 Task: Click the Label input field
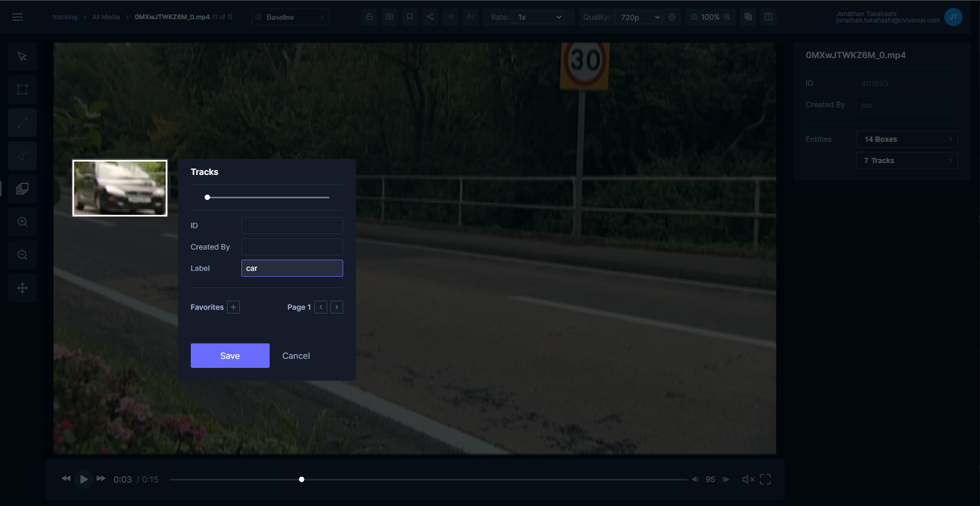(x=292, y=268)
